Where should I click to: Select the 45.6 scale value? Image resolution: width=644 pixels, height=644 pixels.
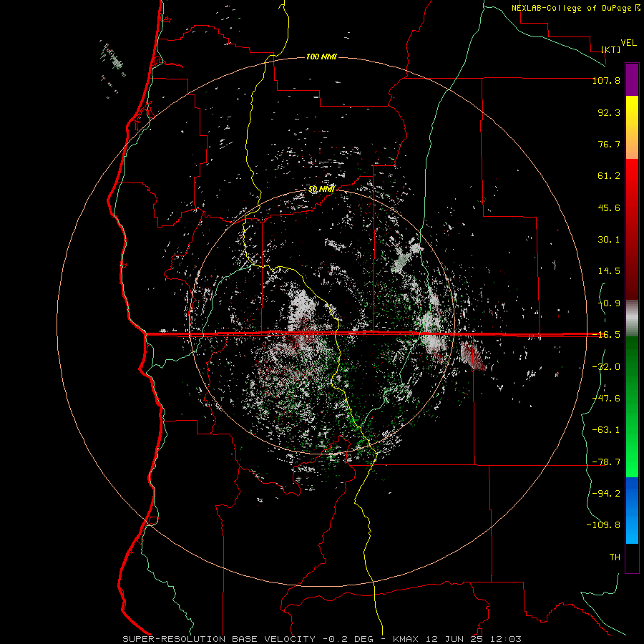[609, 208]
